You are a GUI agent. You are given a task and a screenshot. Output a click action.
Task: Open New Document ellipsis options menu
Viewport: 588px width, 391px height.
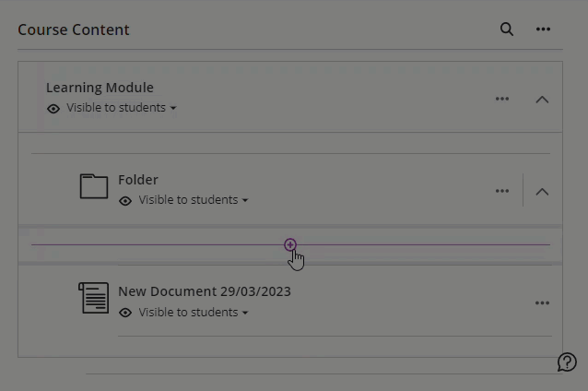pos(542,302)
